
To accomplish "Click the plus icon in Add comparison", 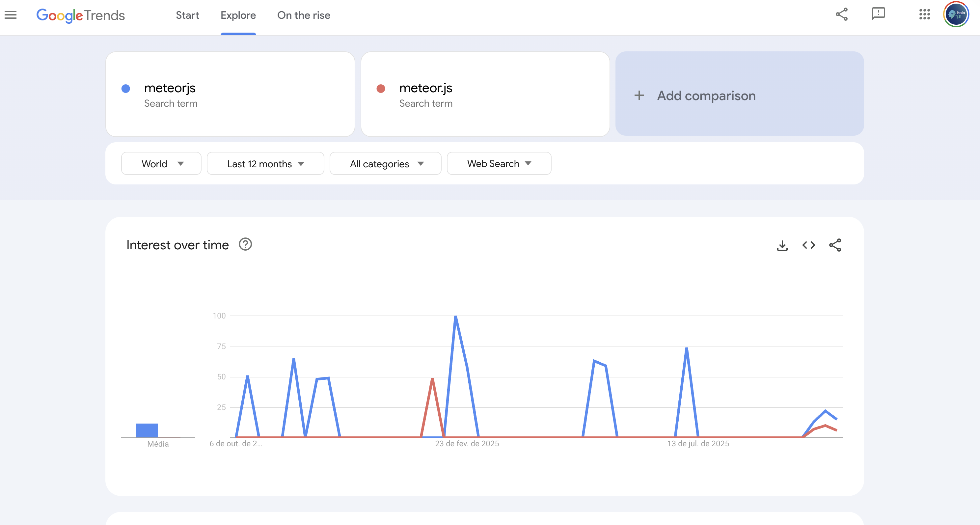I will 639,96.
